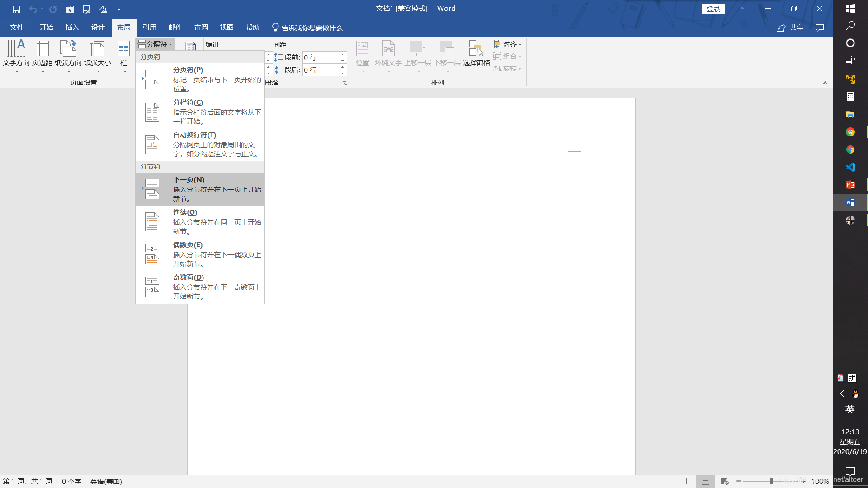Click the Sign in (登录) button
This screenshot has width=868, height=488.
coord(713,9)
